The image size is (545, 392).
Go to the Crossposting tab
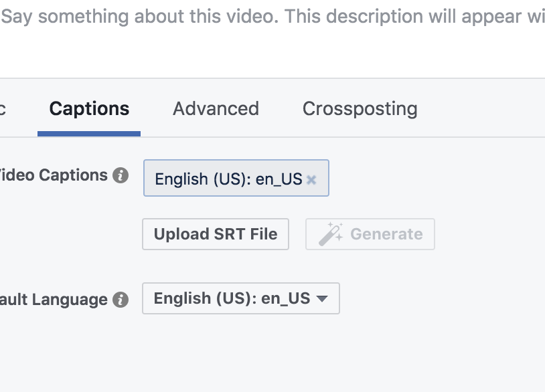(360, 108)
